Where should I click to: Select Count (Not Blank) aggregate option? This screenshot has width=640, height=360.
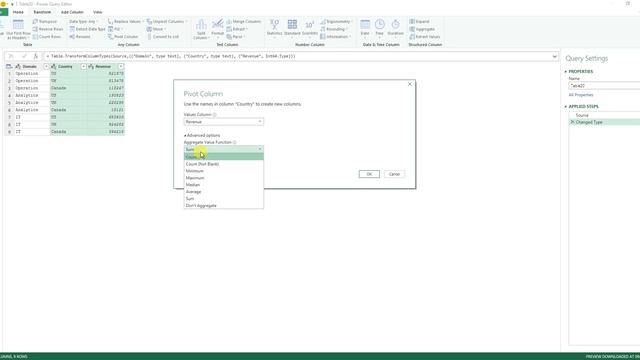tap(224, 164)
